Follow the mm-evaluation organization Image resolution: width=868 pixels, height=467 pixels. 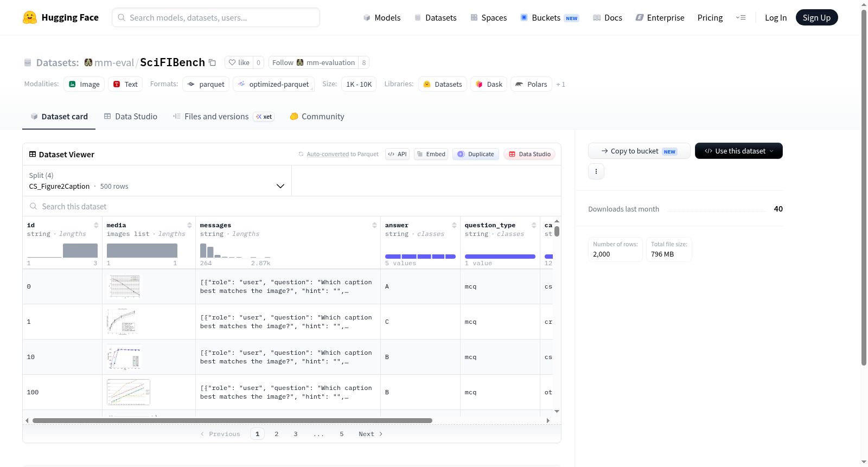pos(314,62)
